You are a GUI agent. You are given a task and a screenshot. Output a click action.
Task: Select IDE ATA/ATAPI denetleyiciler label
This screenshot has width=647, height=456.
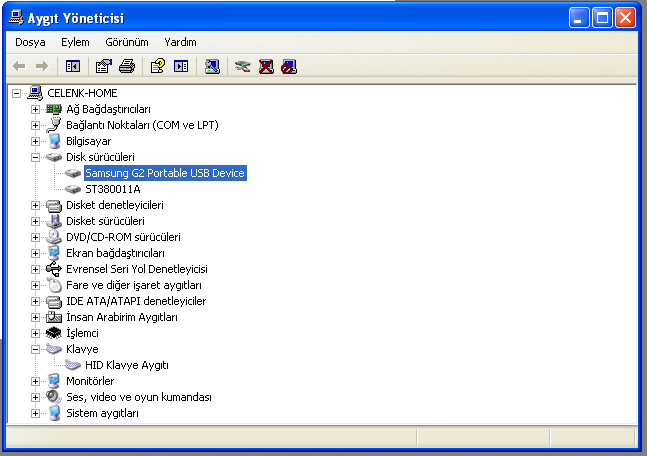(136, 301)
